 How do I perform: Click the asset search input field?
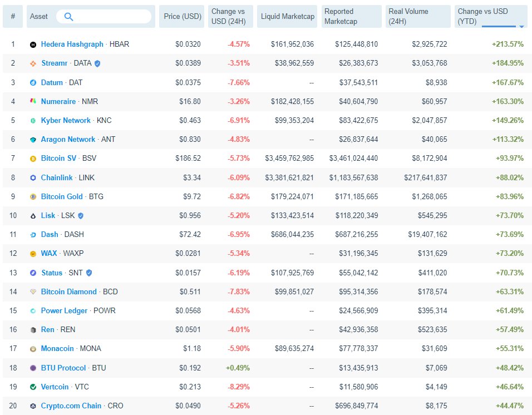[104, 16]
